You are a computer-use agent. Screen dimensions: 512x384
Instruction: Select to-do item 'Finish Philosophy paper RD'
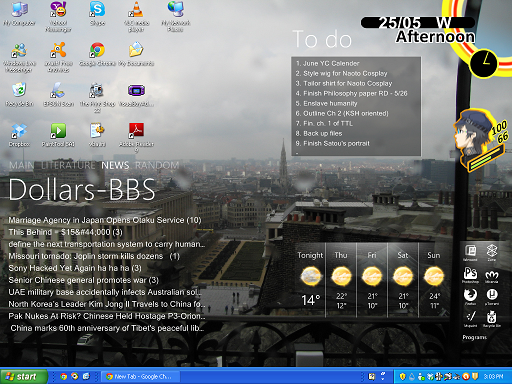coord(351,93)
